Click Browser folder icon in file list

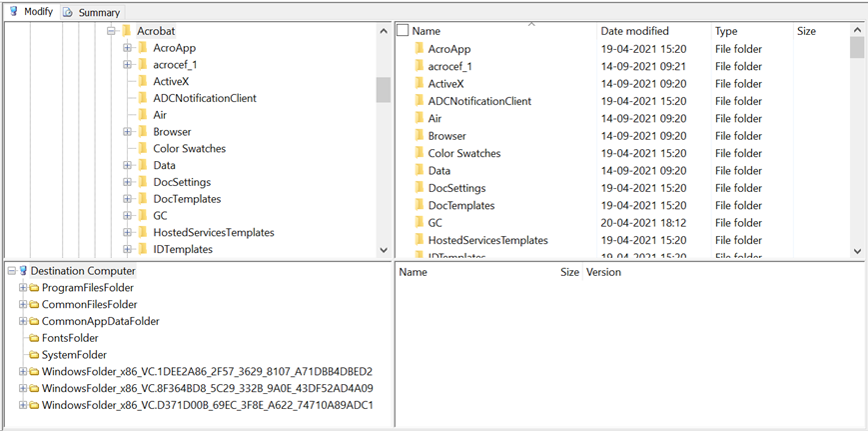420,136
